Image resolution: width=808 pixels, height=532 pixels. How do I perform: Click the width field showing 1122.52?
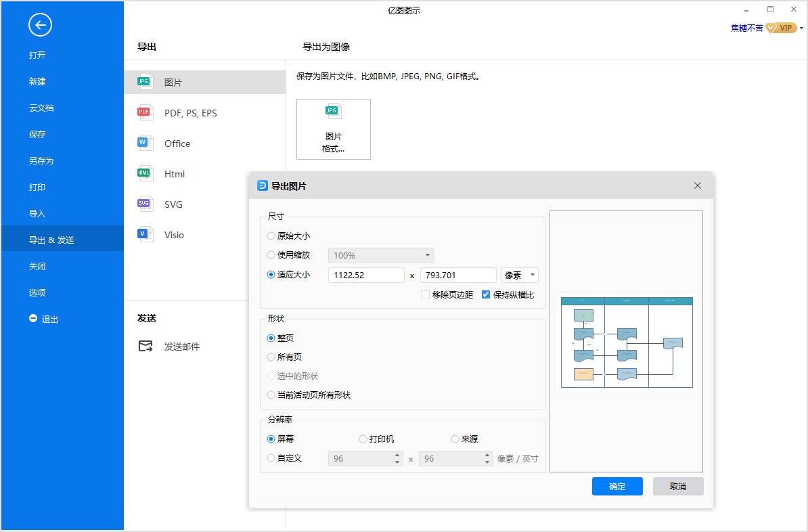tap(365, 275)
